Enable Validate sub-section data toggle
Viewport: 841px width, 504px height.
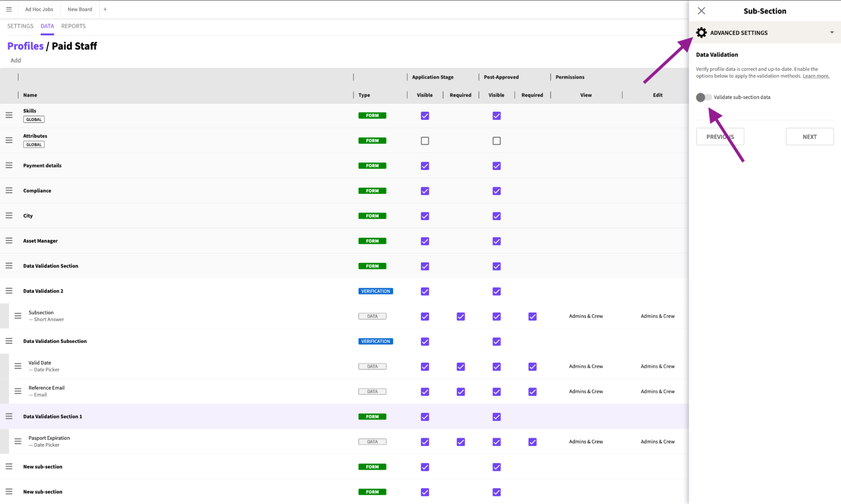(x=703, y=97)
